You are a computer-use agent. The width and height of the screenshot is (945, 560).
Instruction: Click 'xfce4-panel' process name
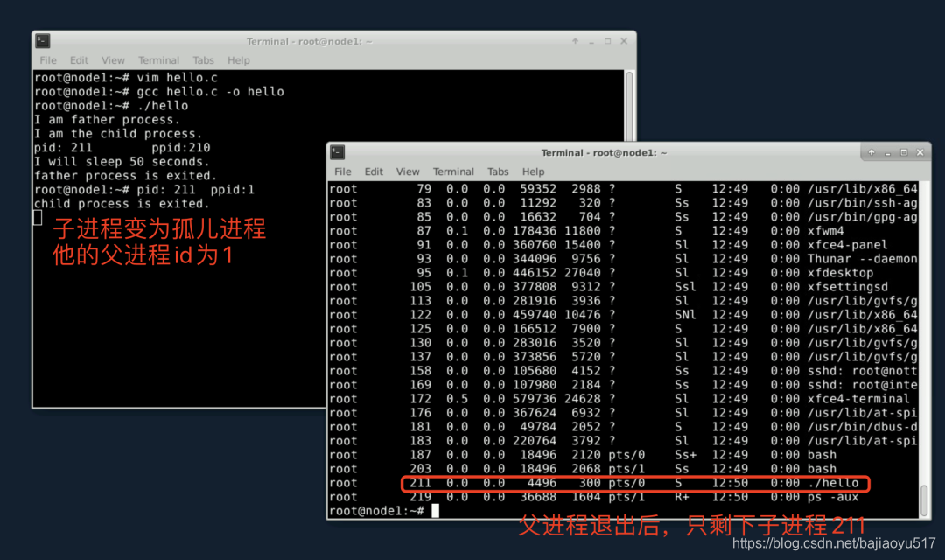tap(847, 245)
